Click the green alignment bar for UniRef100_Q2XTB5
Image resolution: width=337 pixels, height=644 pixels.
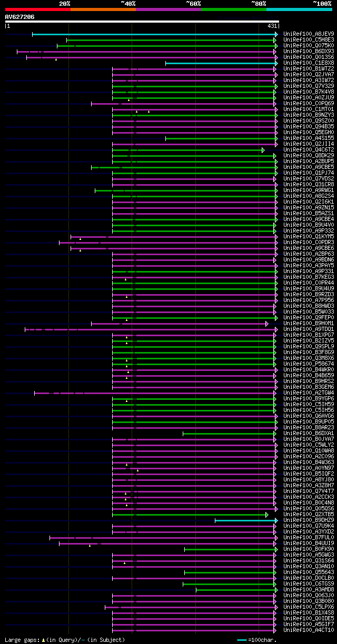coord(190,515)
